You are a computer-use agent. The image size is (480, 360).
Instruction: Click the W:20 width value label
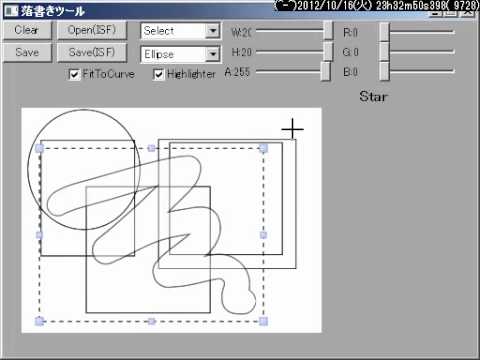pos(241,32)
